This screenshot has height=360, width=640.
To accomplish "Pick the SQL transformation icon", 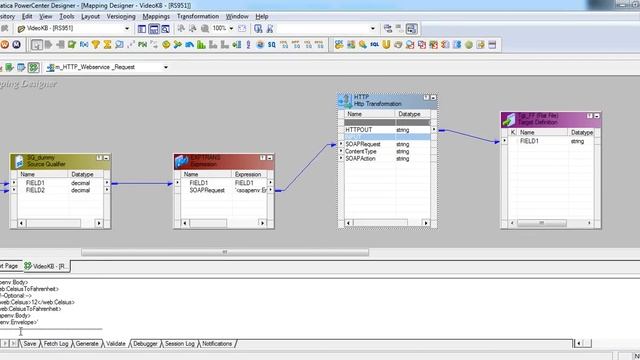I will point(374,44).
